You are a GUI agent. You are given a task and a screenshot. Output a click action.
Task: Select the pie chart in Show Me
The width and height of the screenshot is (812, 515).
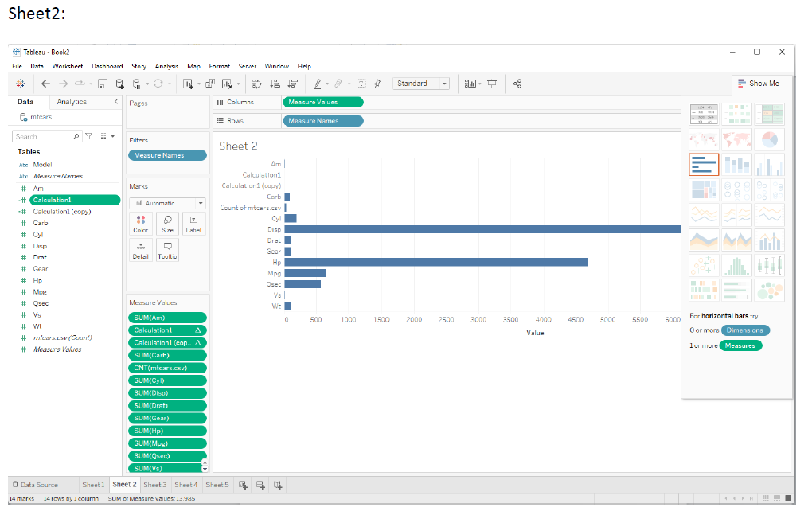tap(770, 139)
